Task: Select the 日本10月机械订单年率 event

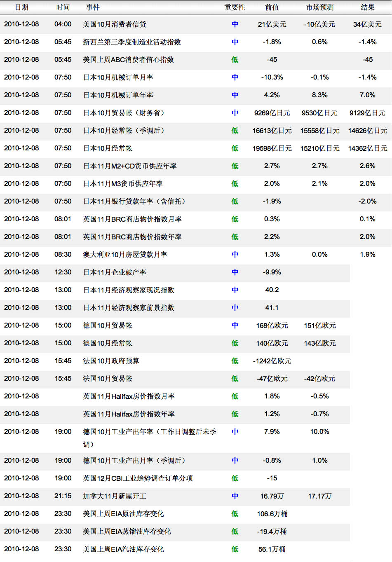Action: coord(118,95)
